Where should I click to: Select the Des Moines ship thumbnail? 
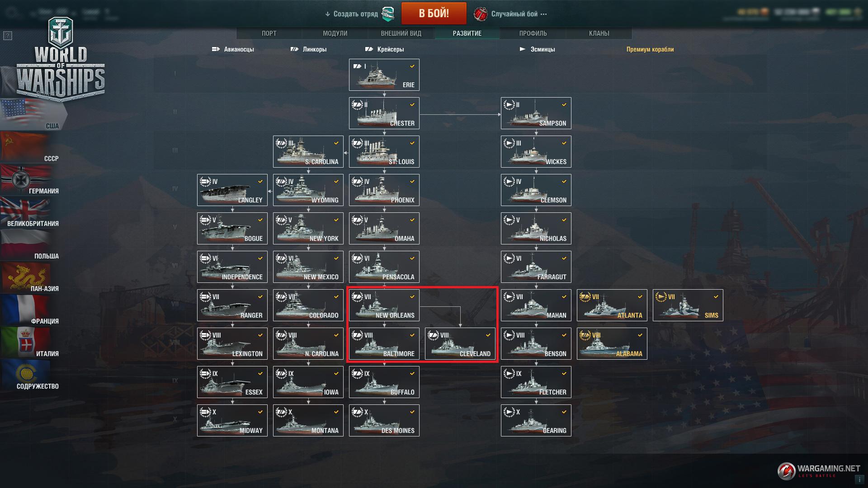(384, 420)
